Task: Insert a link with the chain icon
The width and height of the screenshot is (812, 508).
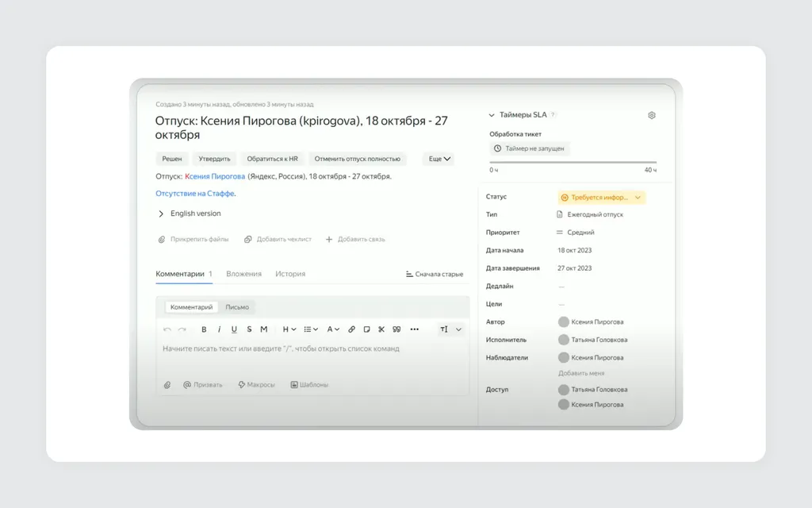Action: [x=351, y=329]
